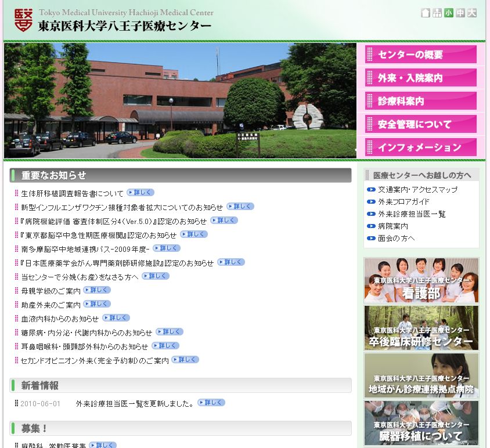Click the 当センターで分娩(お産)をなさる方へ text
Viewport: 490px width, 448px height.
click(80, 277)
